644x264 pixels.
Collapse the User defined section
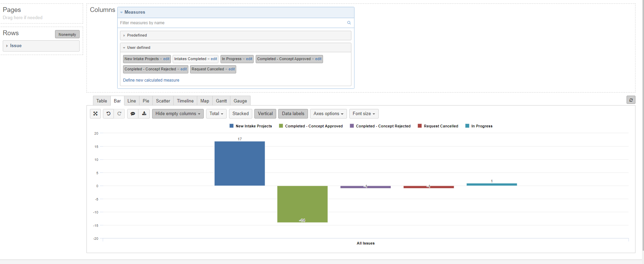click(x=236, y=47)
